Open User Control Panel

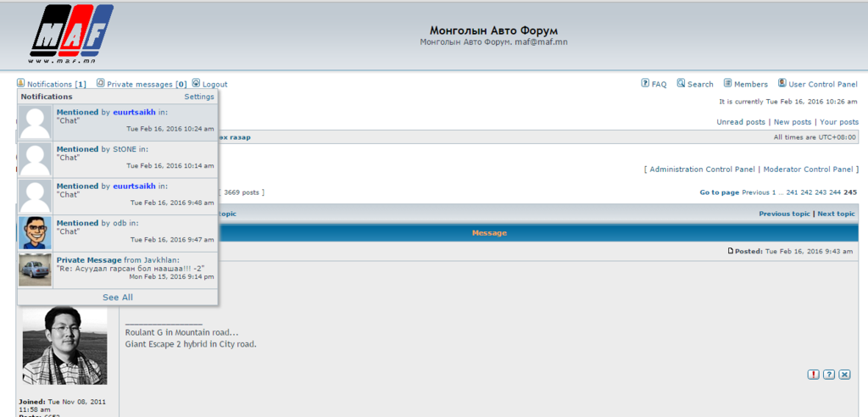click(x=822, y=85)
